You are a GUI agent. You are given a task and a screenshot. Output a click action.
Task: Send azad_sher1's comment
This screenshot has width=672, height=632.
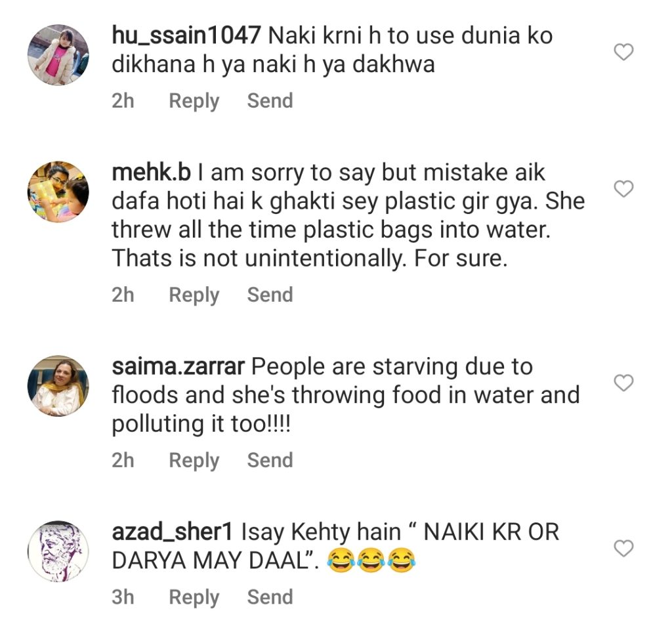(270, 597)
